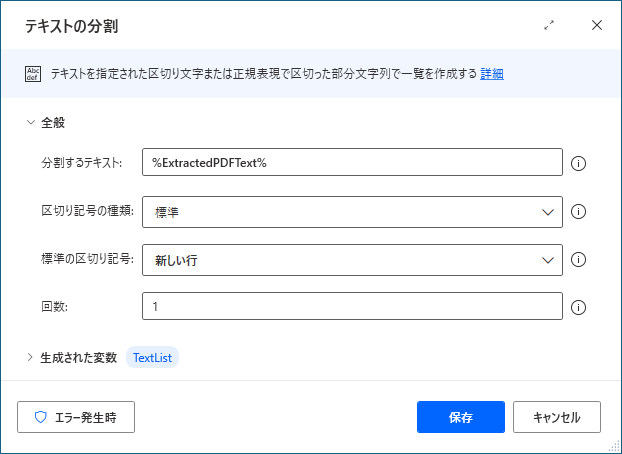Click the resize grip in dialog corner
The height and width of the screenshot is (454, 622).
click(x=614, y=446)
